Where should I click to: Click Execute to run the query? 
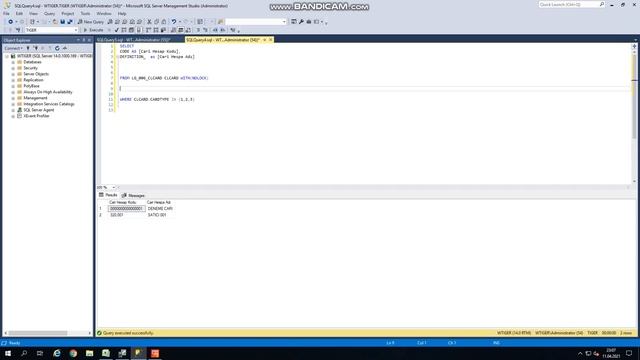(x=93, y=30)
